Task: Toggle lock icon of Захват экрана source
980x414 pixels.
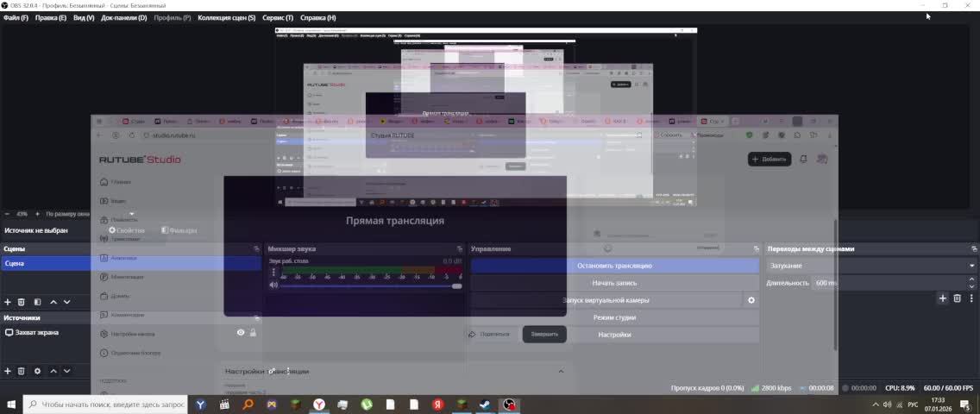Action: click(253, 333)
